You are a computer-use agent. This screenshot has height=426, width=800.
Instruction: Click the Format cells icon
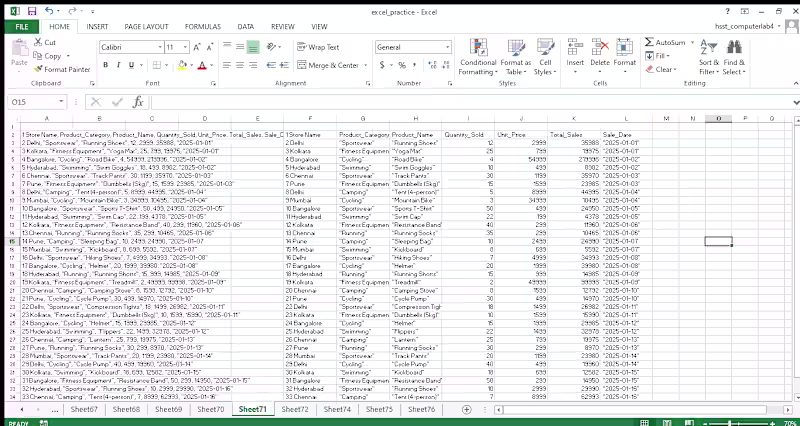coord(624,47)
